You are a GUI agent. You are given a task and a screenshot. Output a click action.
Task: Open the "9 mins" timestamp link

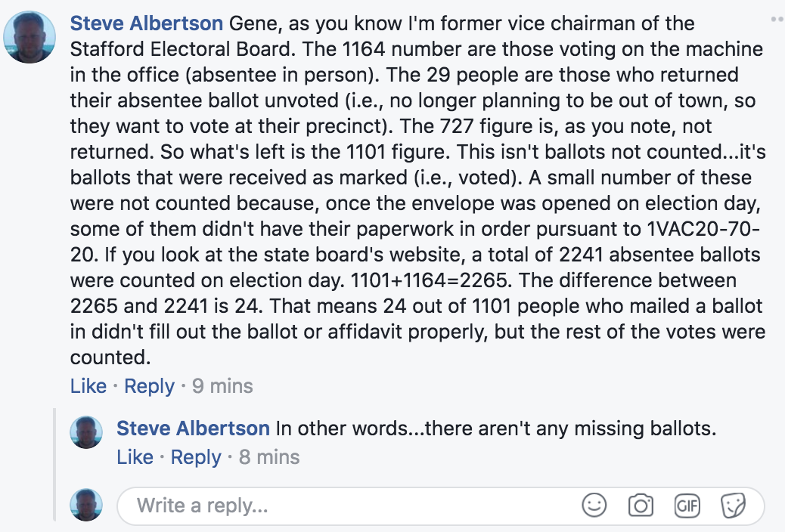[x=222, y=386]
